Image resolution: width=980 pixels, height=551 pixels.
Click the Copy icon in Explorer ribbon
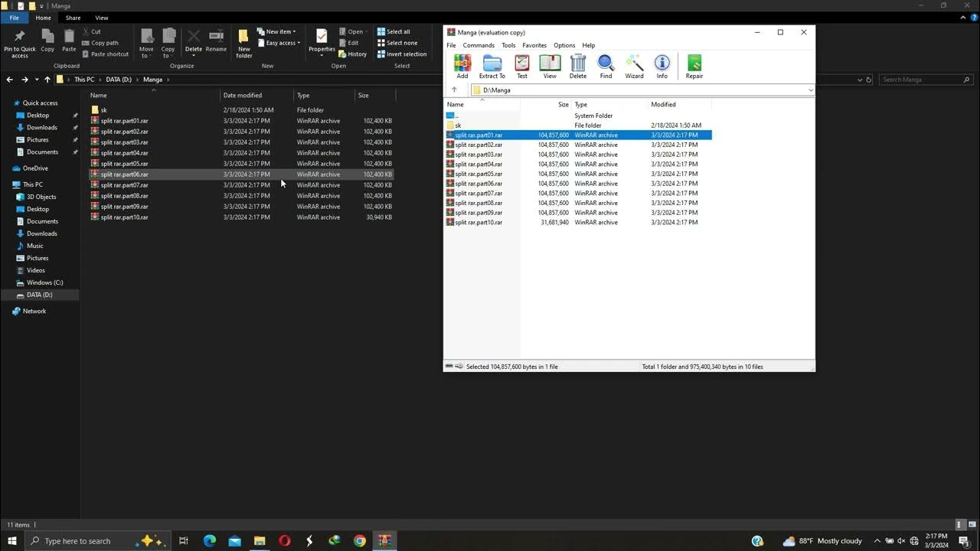click(47, 41)
